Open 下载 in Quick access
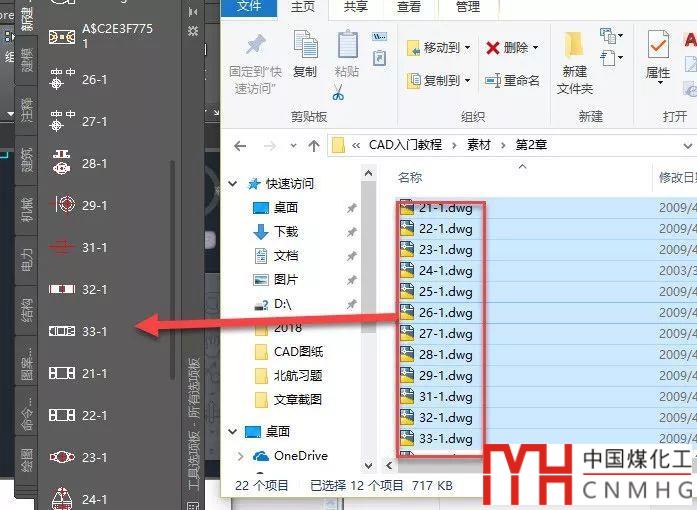This screenshot has width=697, height=510. 276,232
